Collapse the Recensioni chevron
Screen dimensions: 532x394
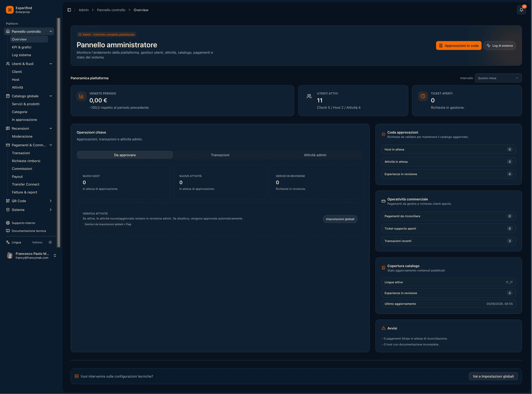tap(51, 128)
